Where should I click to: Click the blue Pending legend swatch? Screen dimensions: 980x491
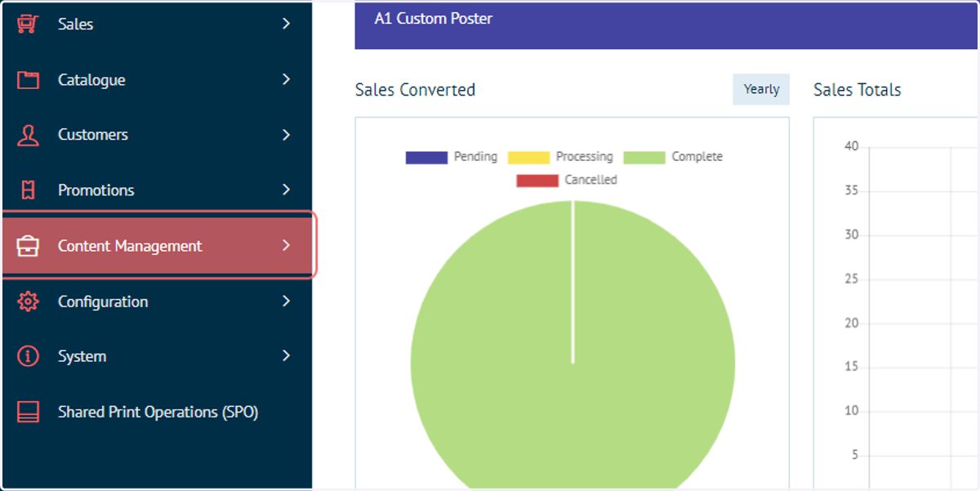(426, 158)
